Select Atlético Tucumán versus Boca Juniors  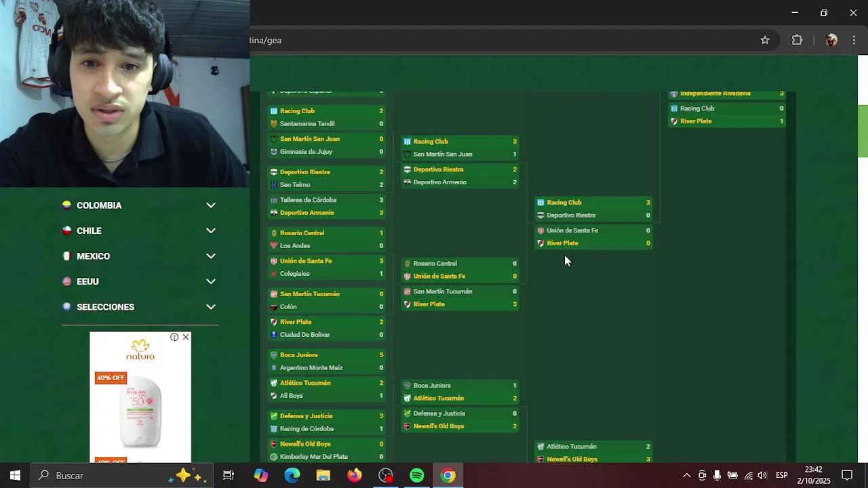click(439, 399)
